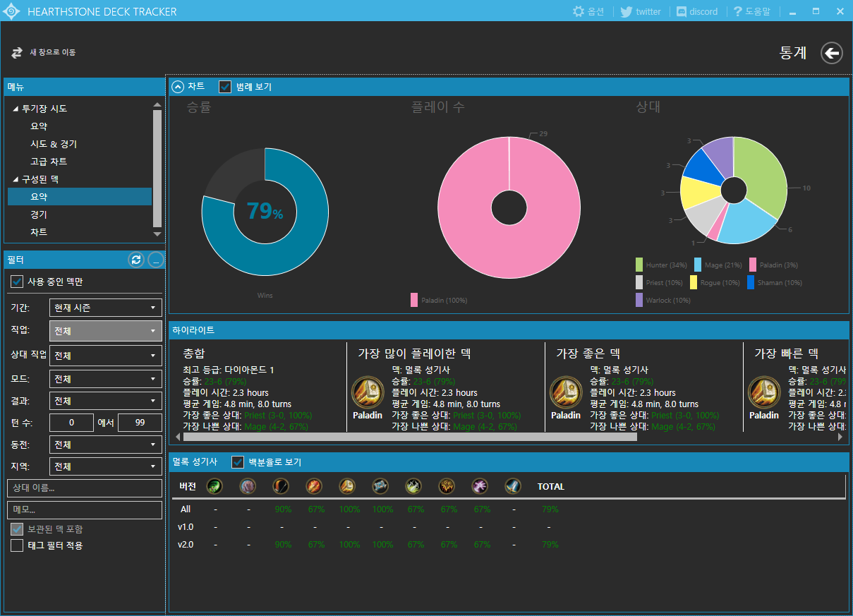This screenshot has width=853, height=616.
Task: Open the filter more options (...) button
Action: [155, 260]
